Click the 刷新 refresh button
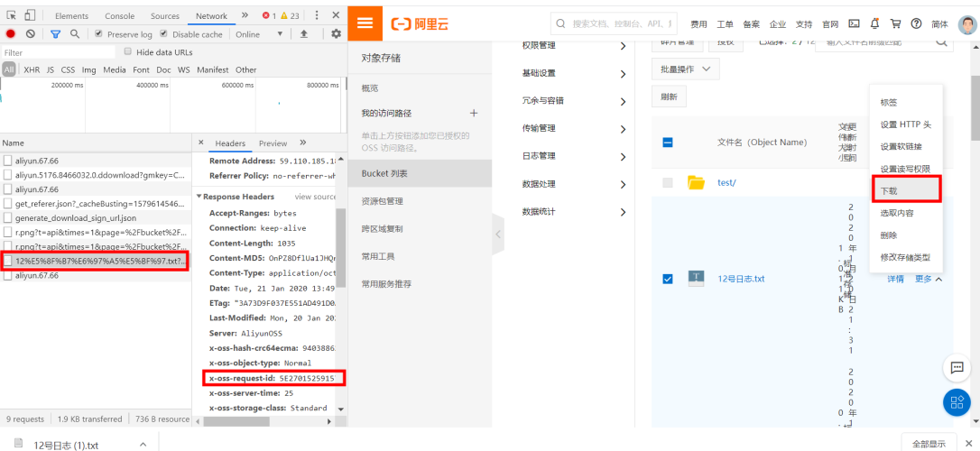Screen dimensions: 980x451 [x=669, y=97]
